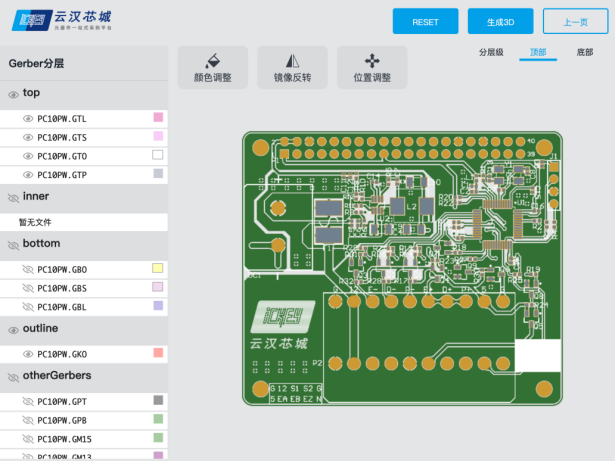Toggle eye icon for PC10PW.GTP layer
The image size is (615, 461).
[28, 175]
